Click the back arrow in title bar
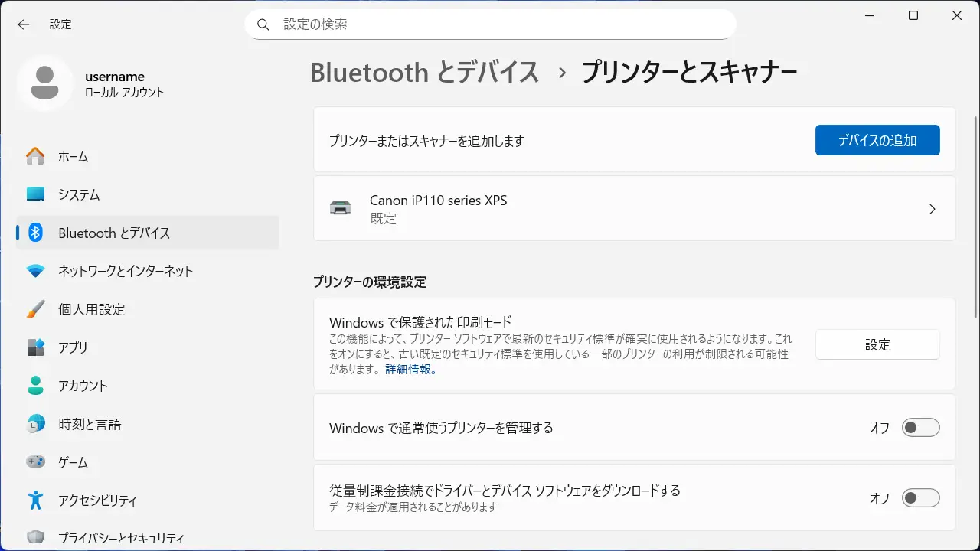This screenshot has width=980, height=551. [x=24, y=24]
